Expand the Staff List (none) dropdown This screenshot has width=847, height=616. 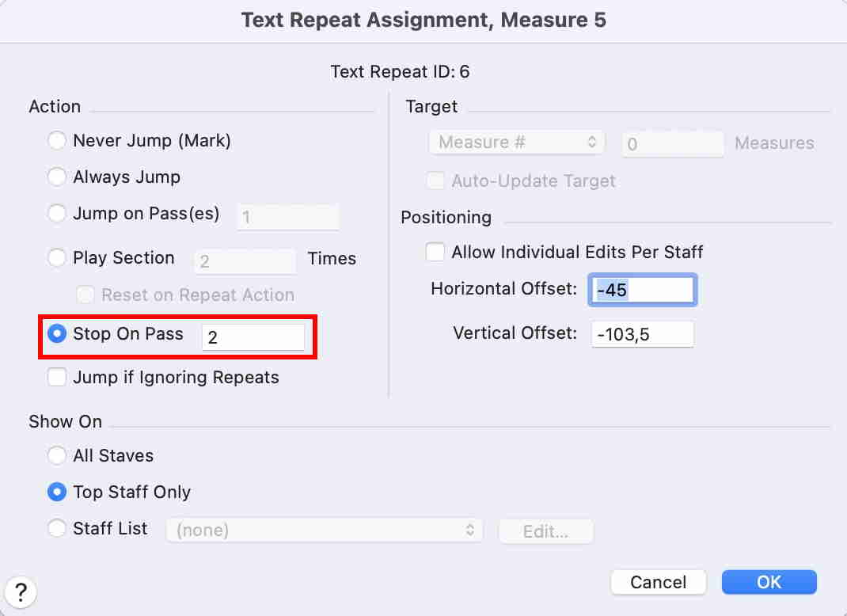324,530
